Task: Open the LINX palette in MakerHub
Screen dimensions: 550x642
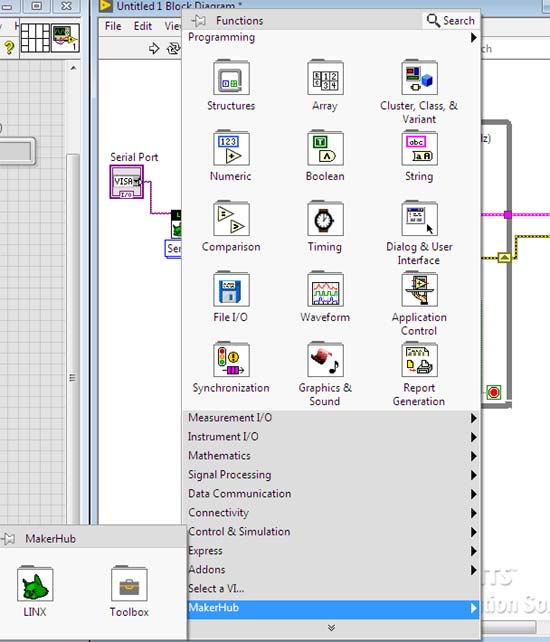Action: [35, 584]
